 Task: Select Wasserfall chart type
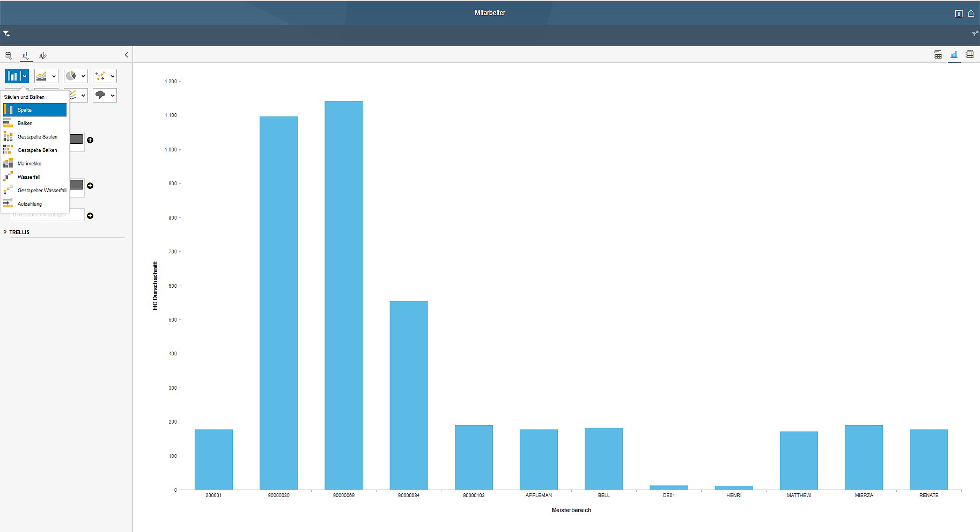click(28, 177)
